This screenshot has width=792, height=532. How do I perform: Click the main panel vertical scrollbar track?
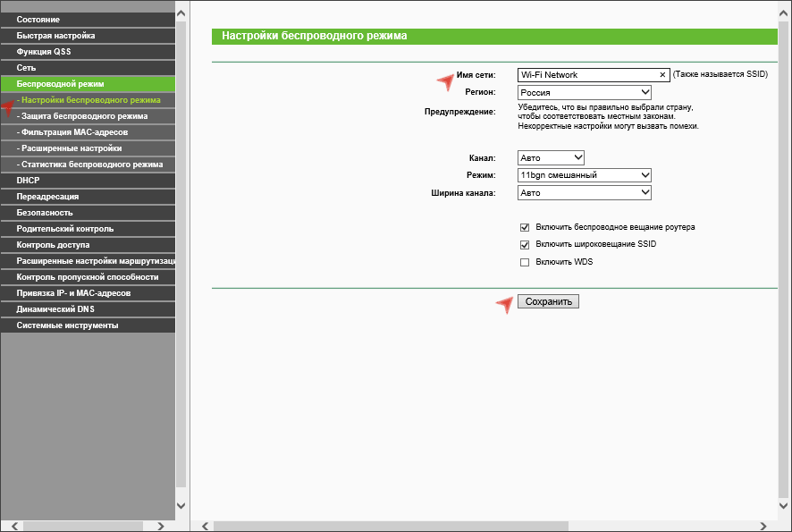click(x=784, y=268)
